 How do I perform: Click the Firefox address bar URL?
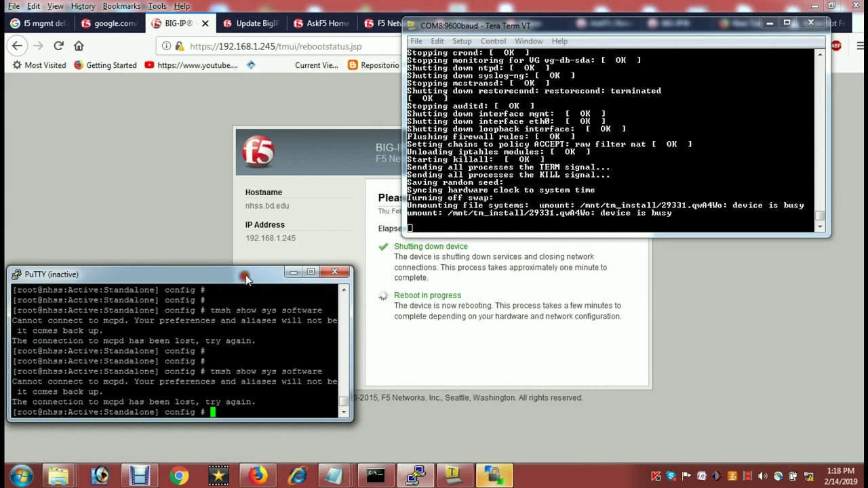click(x=275, y=46)
